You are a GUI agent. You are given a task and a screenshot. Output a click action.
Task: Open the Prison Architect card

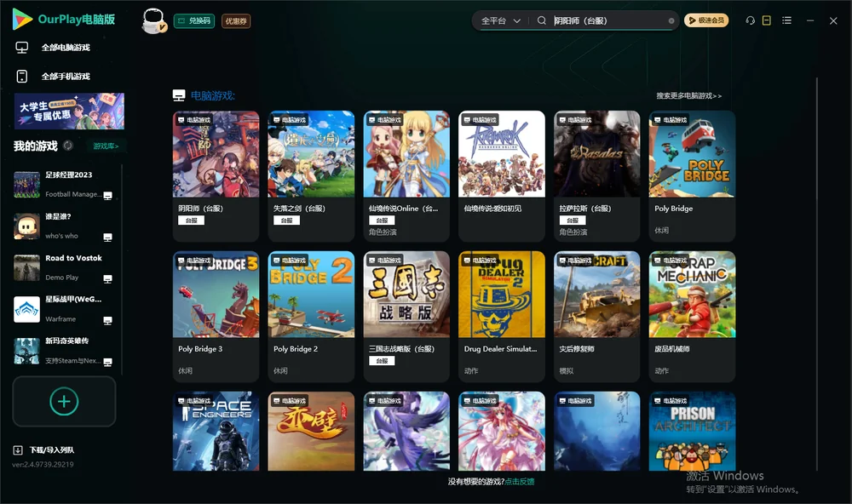(x=692, y=432)
